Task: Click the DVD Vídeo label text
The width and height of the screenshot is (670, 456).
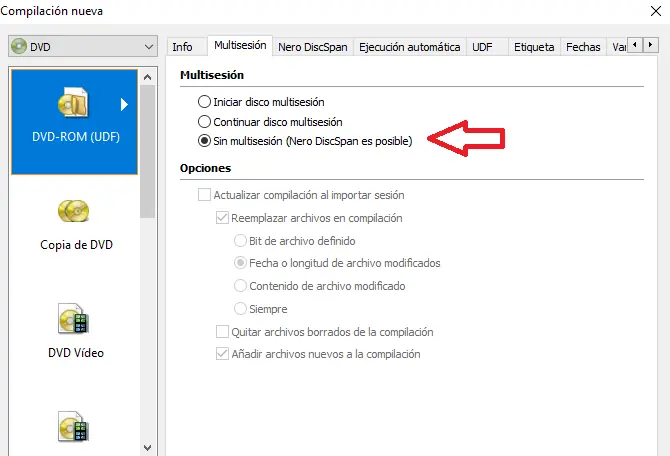Action: coord(76,353)
